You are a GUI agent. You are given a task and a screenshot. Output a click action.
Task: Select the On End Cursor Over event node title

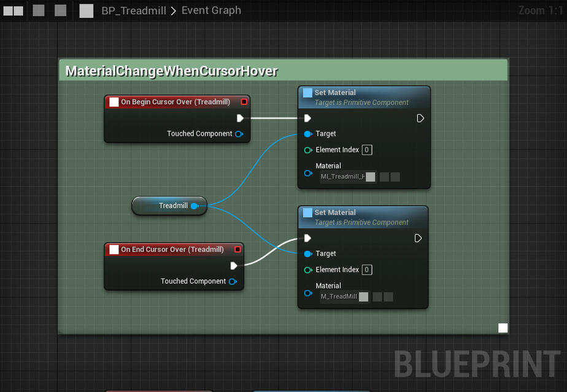point(172,250)
